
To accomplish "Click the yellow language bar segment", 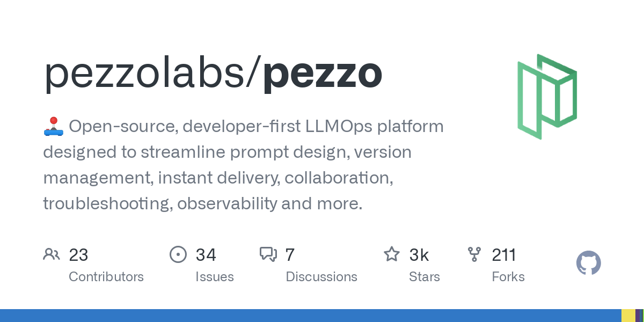I will tap(628, 316).
